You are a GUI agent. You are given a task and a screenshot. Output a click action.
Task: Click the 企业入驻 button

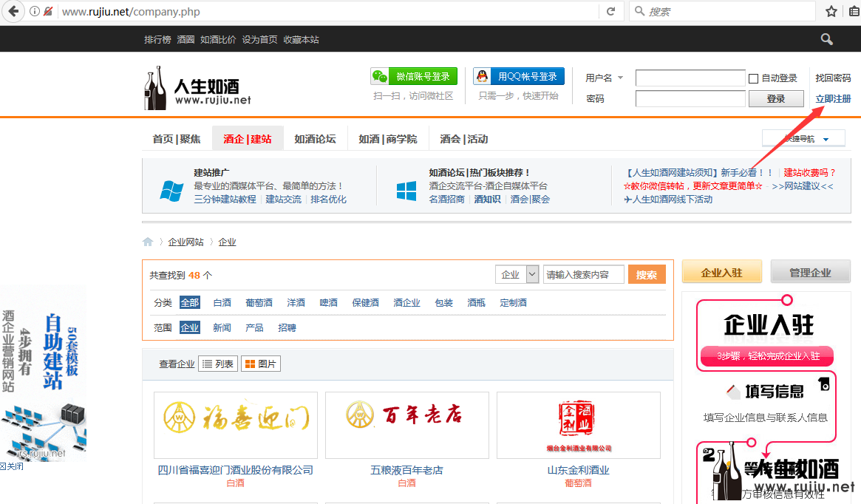click(x=721, y=272)
